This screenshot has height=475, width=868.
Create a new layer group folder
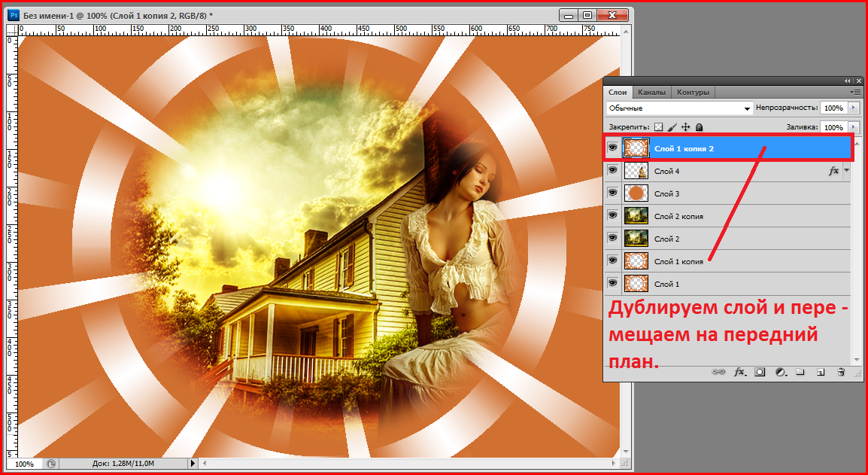800,373
